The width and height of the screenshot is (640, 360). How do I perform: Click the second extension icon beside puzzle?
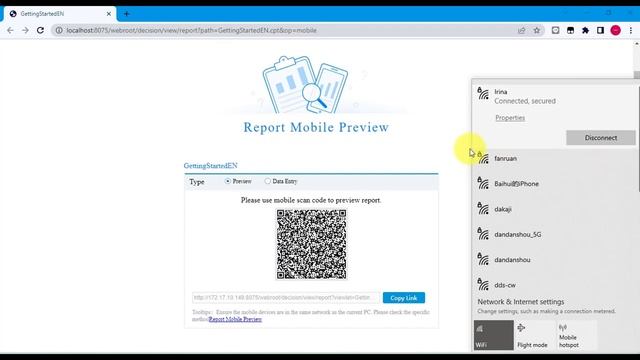click(x=571, y=30)
